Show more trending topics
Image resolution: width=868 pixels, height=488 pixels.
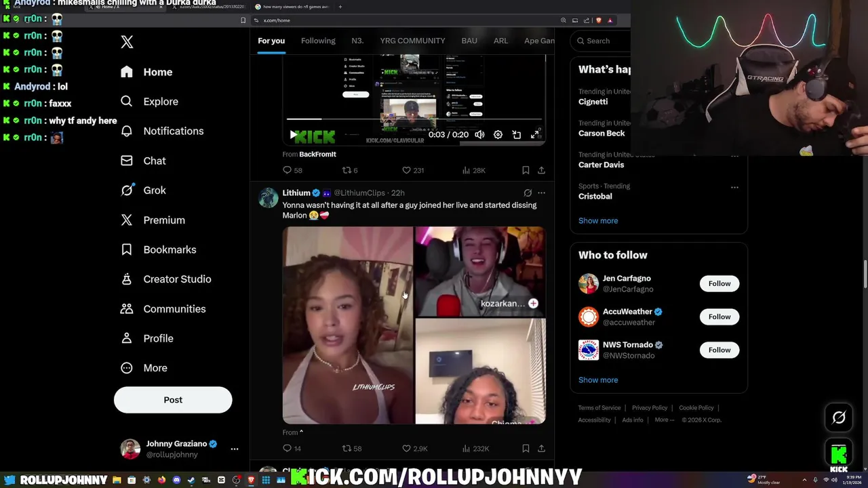(598, 221)
